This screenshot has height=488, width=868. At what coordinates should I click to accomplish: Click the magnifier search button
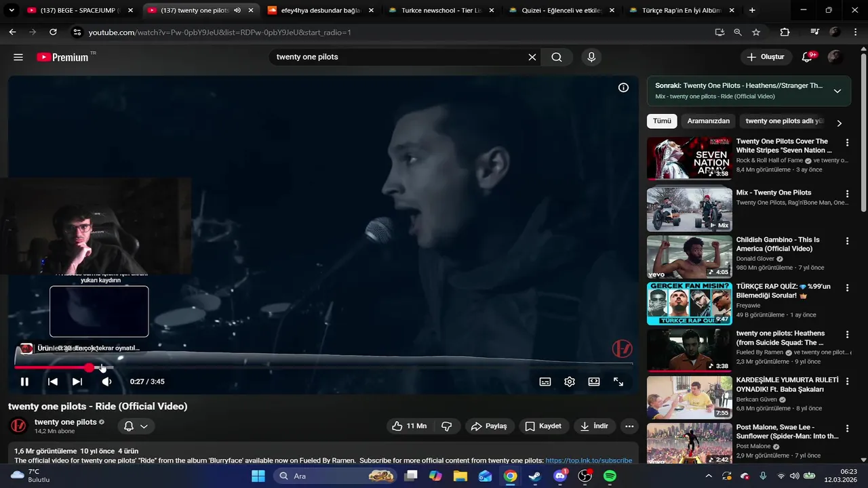point(557,57)
